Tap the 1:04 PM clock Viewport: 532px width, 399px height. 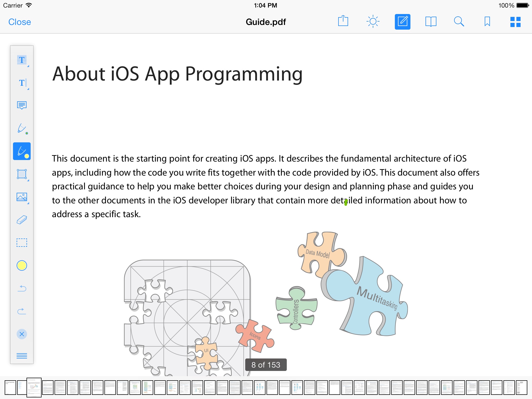click(x=265, y=5)
